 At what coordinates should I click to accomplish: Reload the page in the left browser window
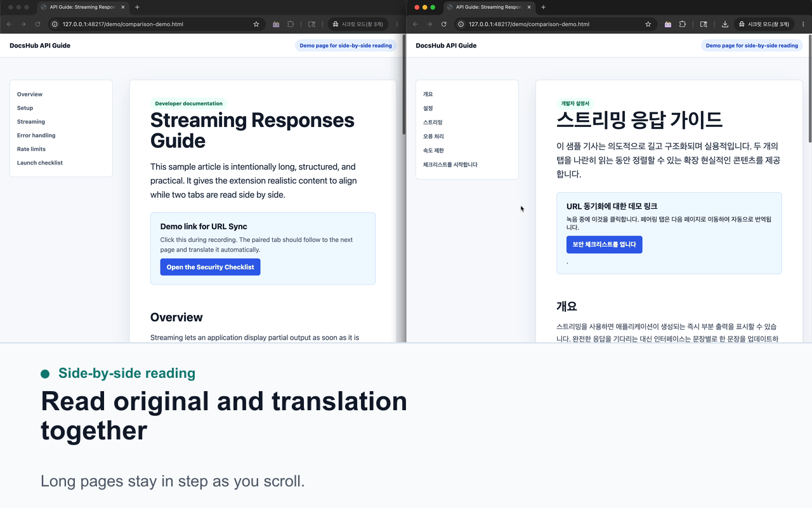[x=37, y=24]
